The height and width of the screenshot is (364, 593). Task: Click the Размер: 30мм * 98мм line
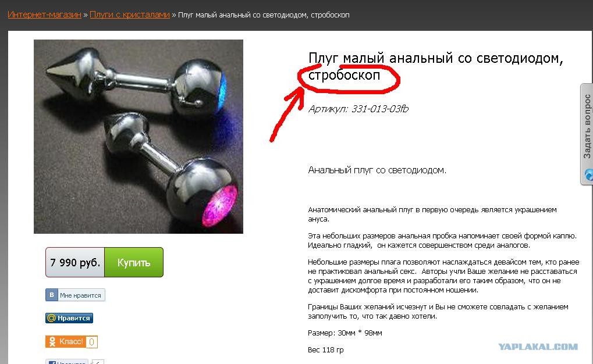pyautogui.click(x=345, y=333)
